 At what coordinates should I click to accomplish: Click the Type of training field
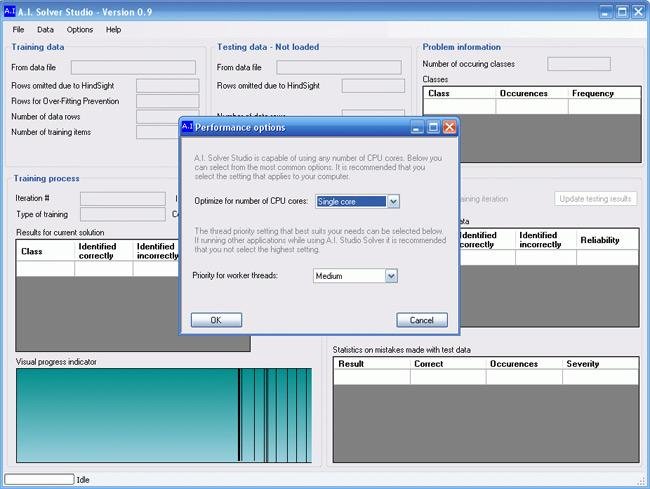123,214
